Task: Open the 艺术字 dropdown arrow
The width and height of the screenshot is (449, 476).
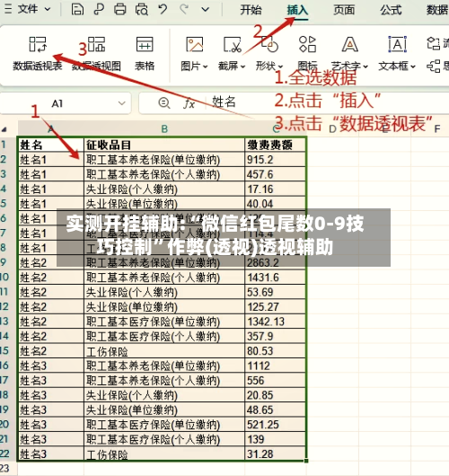Action: 365,66
